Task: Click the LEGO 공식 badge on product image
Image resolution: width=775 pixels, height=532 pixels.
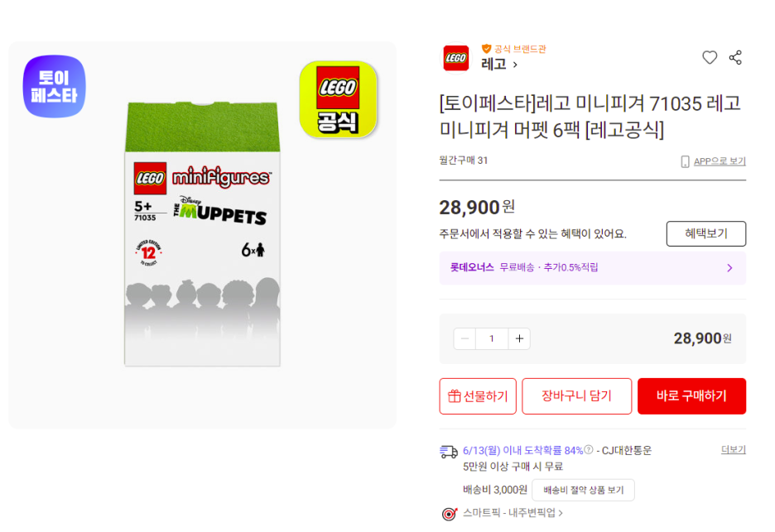Action: (339, 98)
